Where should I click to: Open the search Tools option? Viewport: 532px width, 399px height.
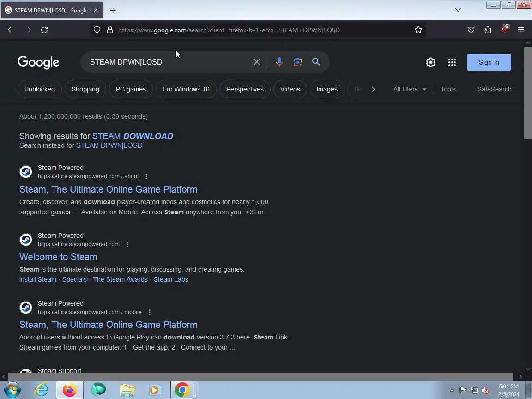[448, 89]
